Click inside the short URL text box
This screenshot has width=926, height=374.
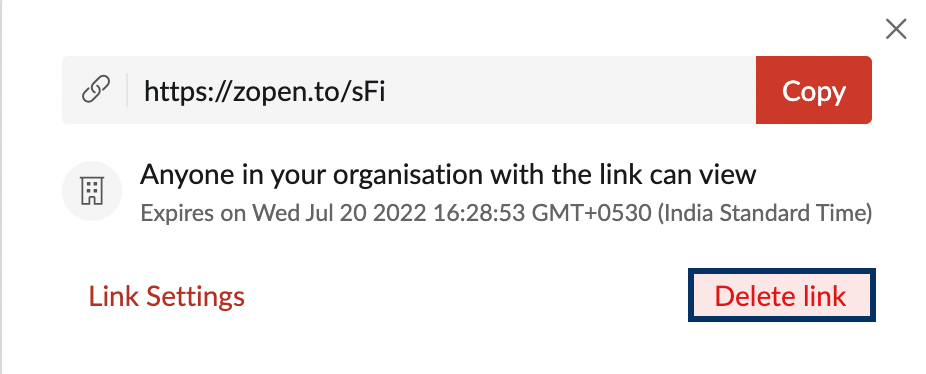[409, 90]
